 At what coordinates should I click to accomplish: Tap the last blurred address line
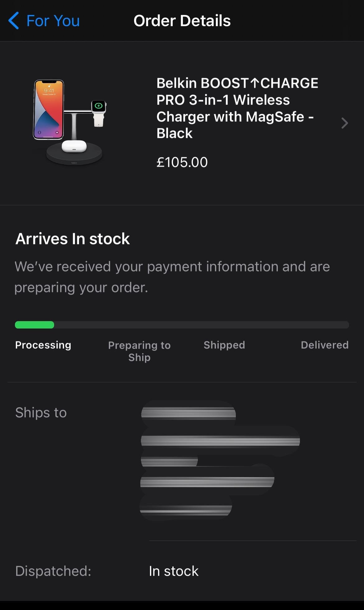[x=186, y=509]
